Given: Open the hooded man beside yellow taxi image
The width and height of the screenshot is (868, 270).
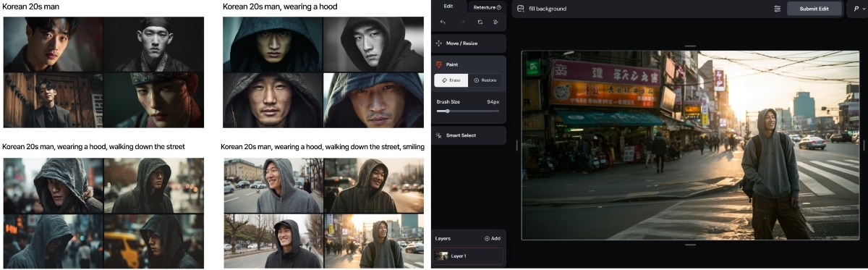Looking at the screenshot, I should [154, 241].
